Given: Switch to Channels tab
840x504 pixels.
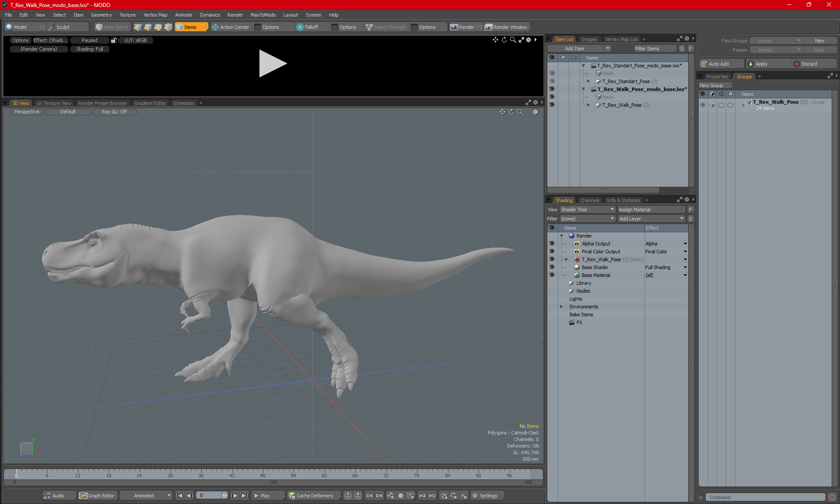Looking at the screenshot, I should pyautogui.click(x=590, y=200).
